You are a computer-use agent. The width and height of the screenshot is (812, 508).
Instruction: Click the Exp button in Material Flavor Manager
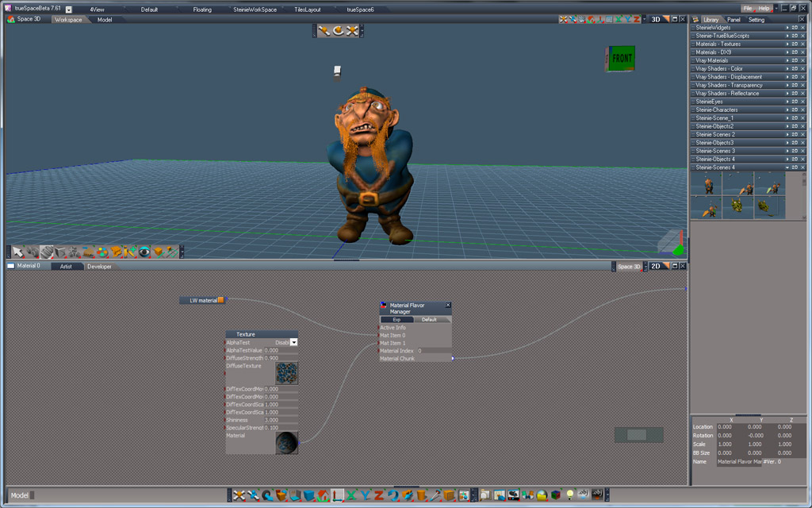396,319
